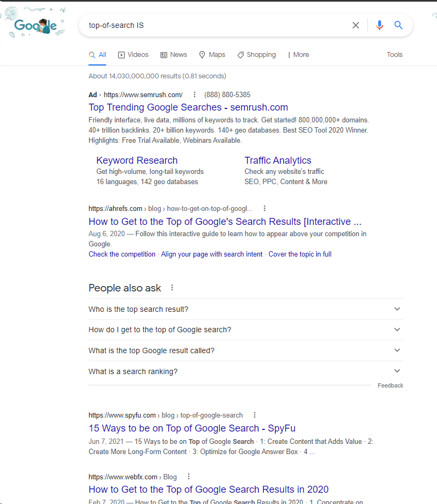Follow 'Align your page with search intent' link

tap(212, 254)
